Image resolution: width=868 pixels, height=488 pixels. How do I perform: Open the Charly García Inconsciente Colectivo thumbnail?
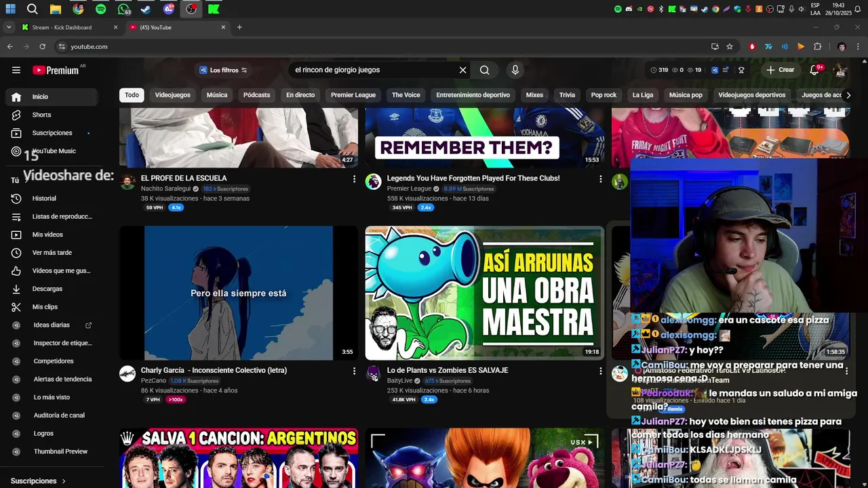239,293
